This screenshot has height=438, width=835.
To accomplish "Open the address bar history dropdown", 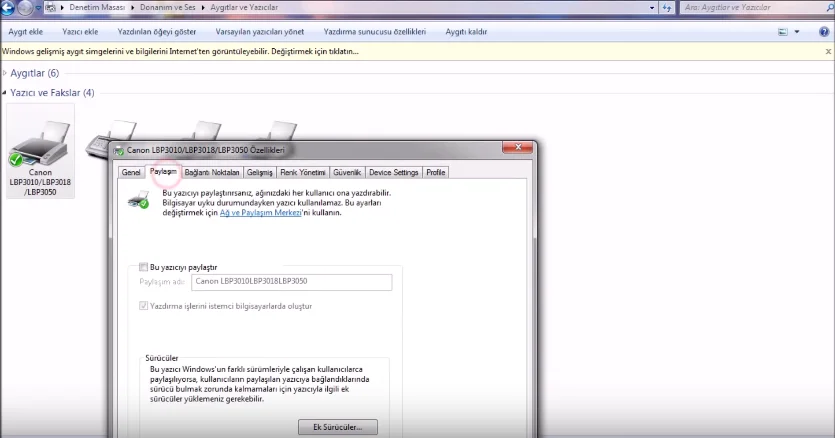I will 652,8.
